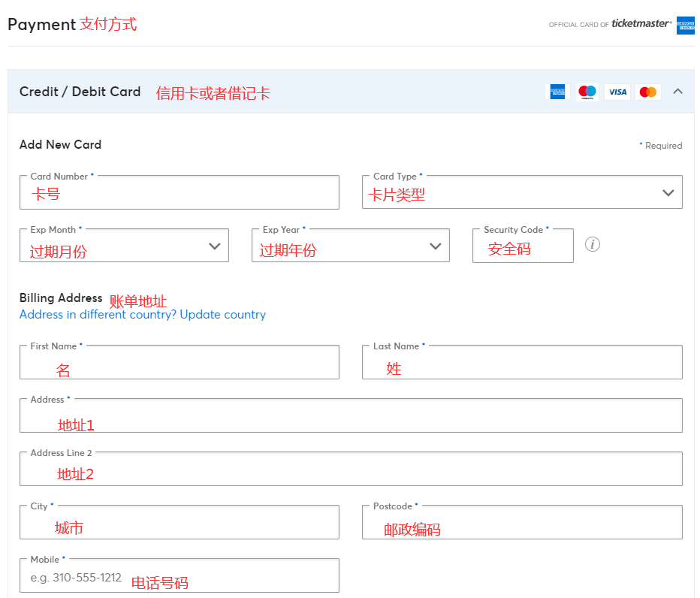Screen dimensions: 700x598
Task: Focus the City input field
Action: point(180,522)
